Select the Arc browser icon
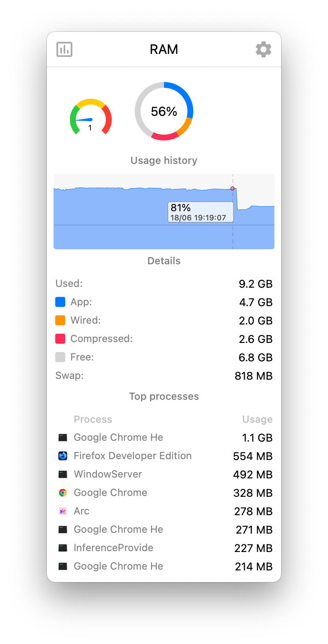The width and height of the screenshot is (328, 644). pyautogui.click(x=63, y=511)
